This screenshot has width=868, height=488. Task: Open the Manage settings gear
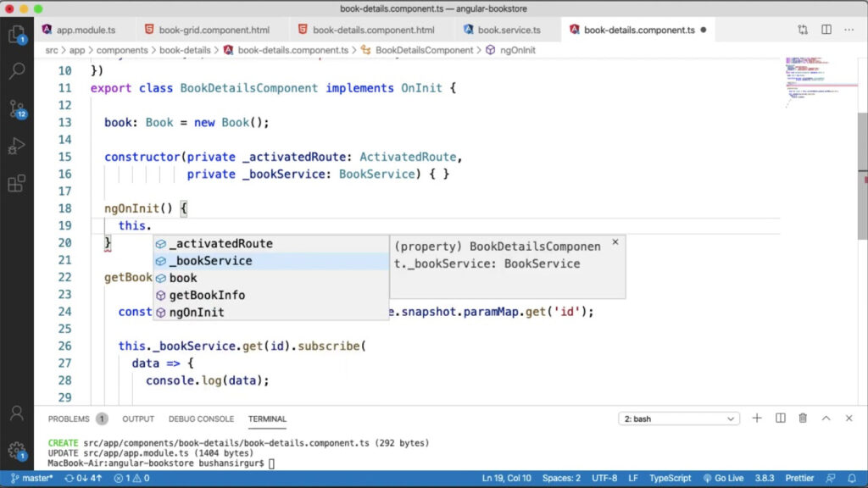pyautogui.click(x=17, y=451)
